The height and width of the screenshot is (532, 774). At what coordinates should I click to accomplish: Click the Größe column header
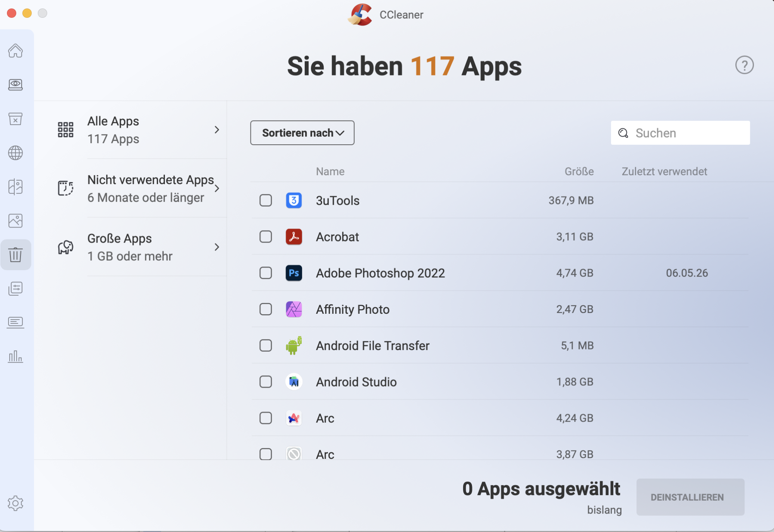[579, 171]
